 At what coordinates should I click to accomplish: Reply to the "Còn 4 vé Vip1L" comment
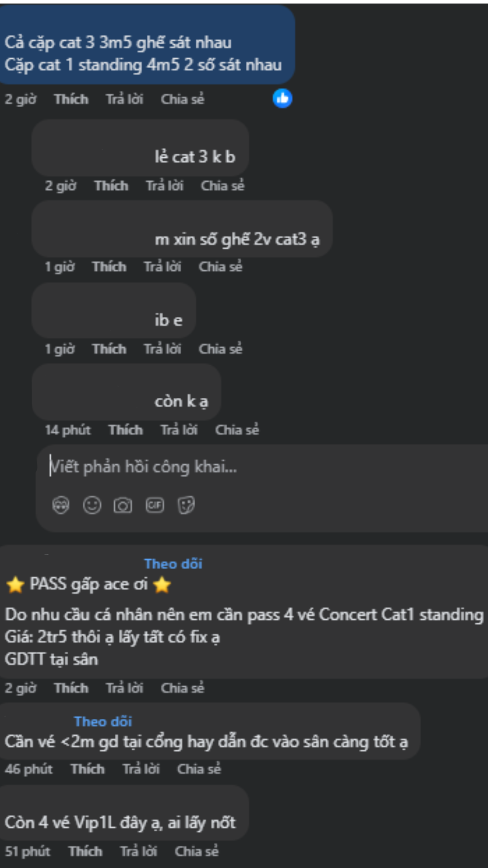pos(138,851)
